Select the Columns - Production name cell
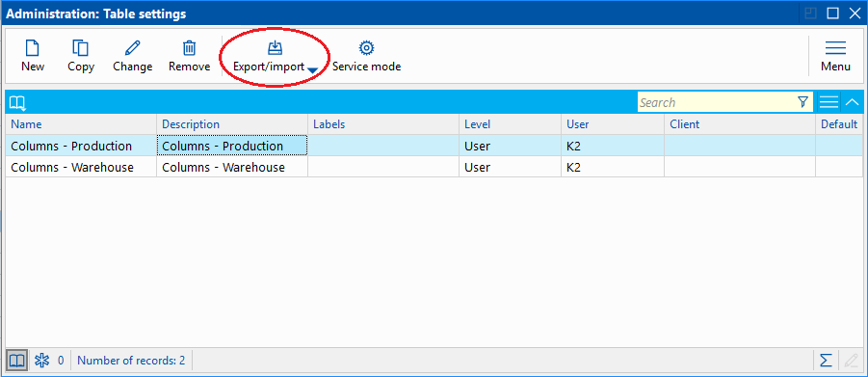This screenshot has height=377, width=868. coord(81,146)
